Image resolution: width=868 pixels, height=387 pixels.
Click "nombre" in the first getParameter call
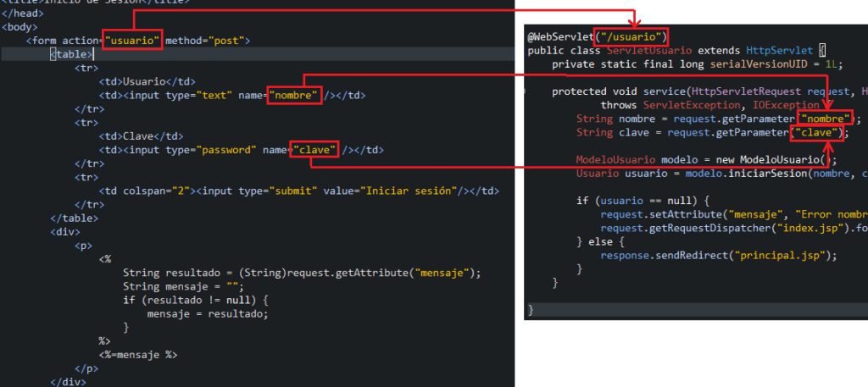(x=825, y=119)
